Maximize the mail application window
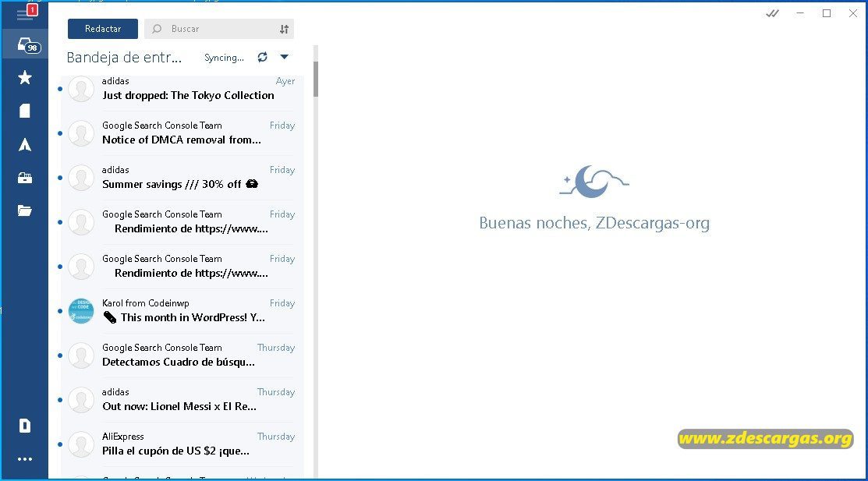The image size is (868, 481). pyautogui.click(x=827, y=13)
